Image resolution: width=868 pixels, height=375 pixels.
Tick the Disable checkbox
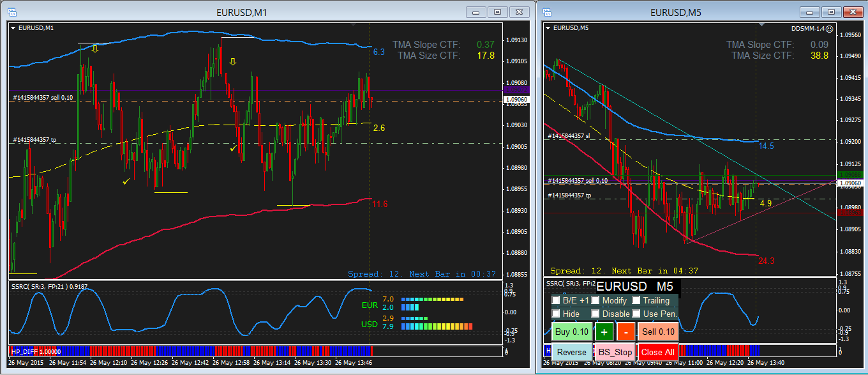click(x=595, y=314)
